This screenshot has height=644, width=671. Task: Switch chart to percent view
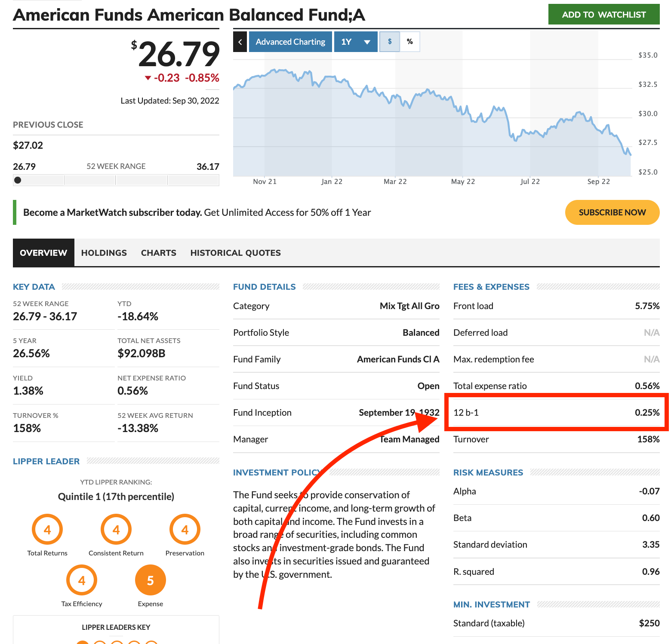pyautogui.click(x=410, y=42)
